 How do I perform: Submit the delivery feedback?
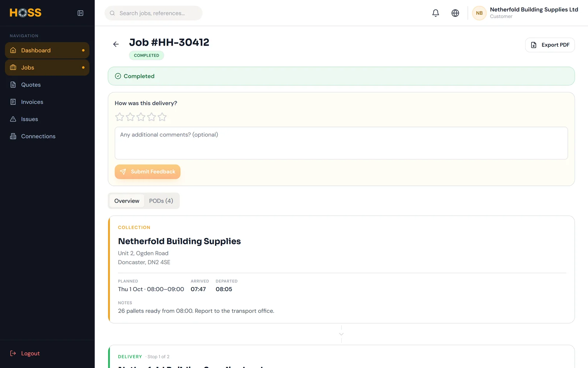pyautogui.click(x=147, y=172)
